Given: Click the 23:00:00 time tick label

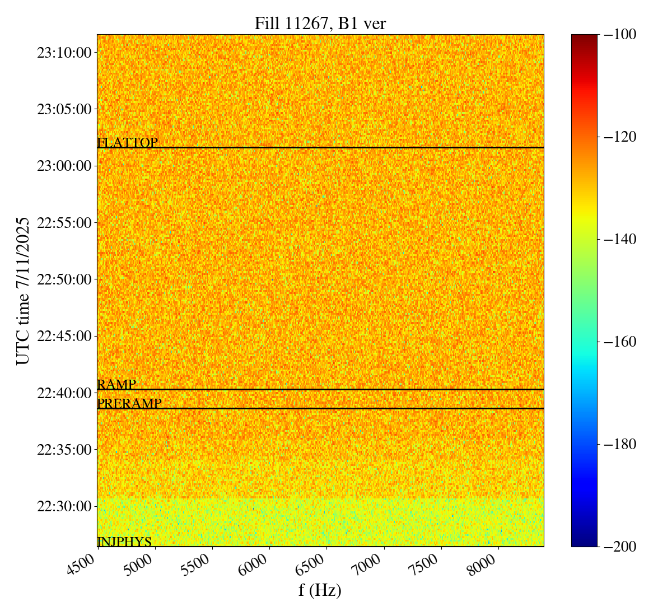Looking at the screenshot, I should (x=64, y=166).
